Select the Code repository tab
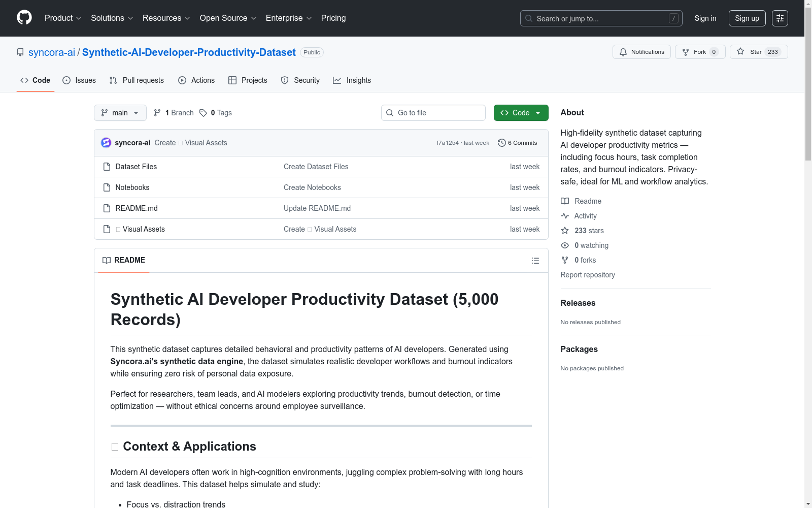The image size is (812, 508). [36, 80]
